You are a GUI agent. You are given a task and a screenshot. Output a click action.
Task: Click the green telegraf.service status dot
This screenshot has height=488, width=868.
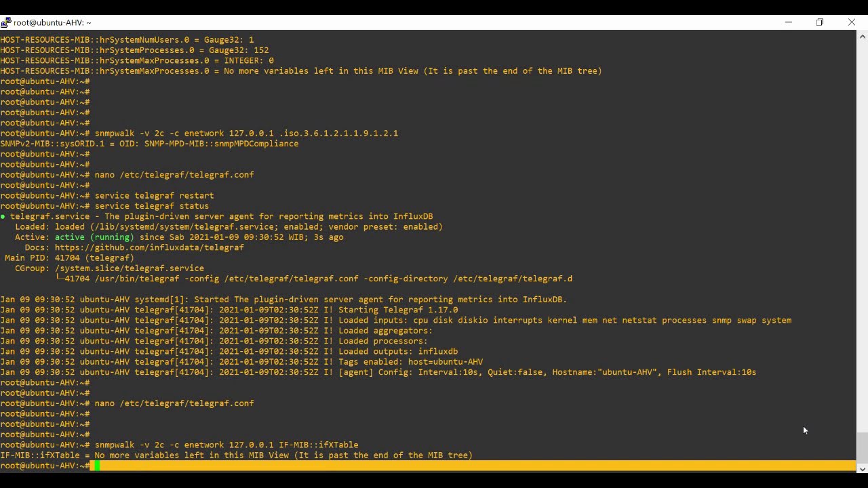pos(3,216)
